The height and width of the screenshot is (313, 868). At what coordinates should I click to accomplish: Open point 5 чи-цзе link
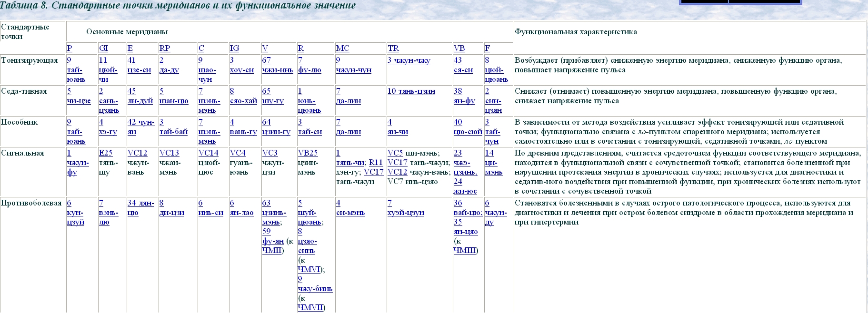pos(79,96)
